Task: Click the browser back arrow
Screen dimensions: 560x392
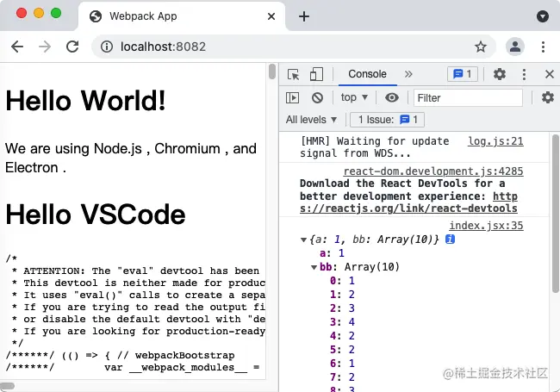Action: (x=17, y=47)
